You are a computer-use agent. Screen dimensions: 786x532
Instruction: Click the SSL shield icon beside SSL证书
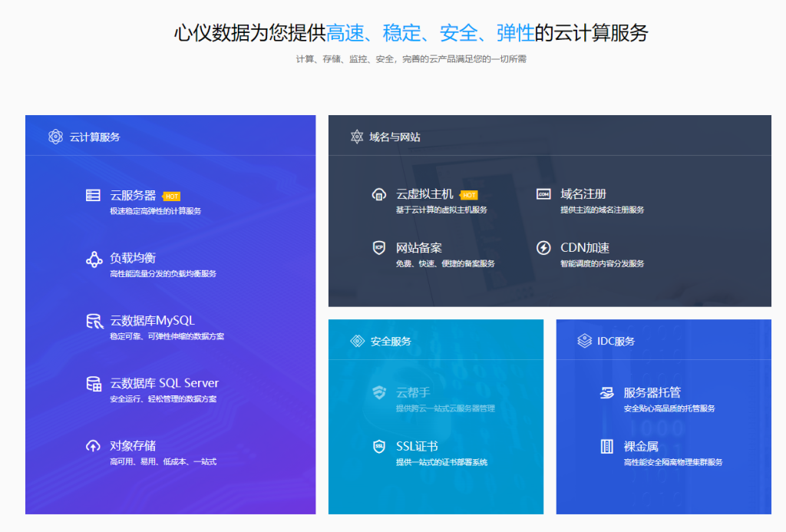coord(379,446)
